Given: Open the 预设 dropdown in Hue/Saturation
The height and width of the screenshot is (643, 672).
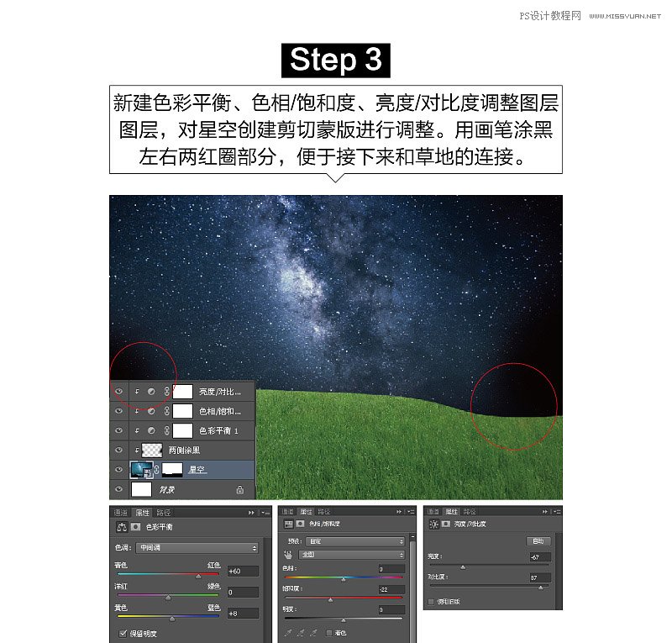Looking at the screenshot, I should (353, 541).
